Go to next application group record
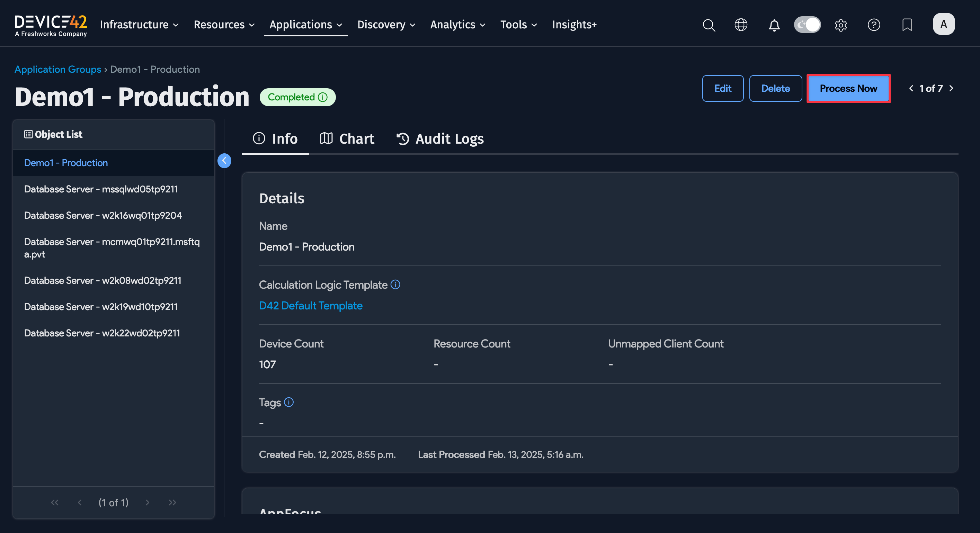The height and width of the screenshot is (533, 980). point(951,89)
